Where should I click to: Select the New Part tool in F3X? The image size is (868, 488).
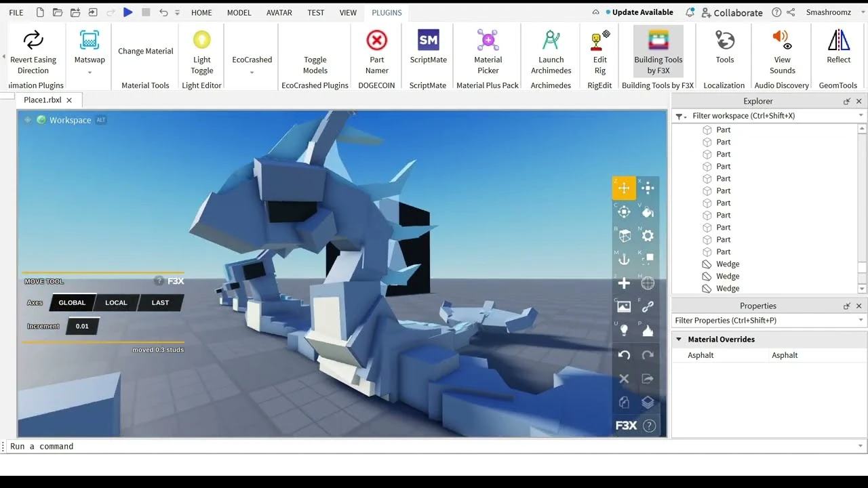coord(624,283)
